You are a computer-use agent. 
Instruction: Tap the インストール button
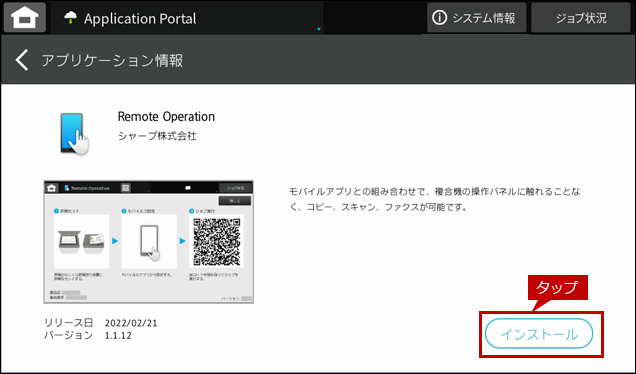(x=539, y=334)
